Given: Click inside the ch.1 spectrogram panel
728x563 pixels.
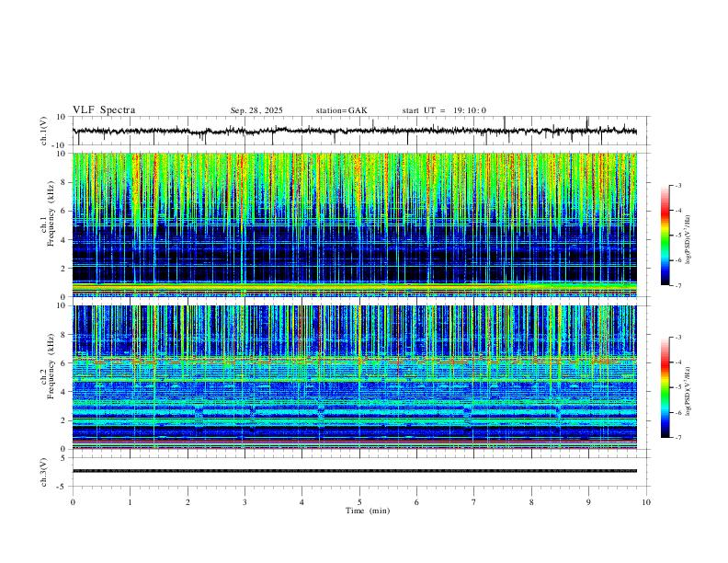Looking at the screenshot, I should [x=354, y=224].
